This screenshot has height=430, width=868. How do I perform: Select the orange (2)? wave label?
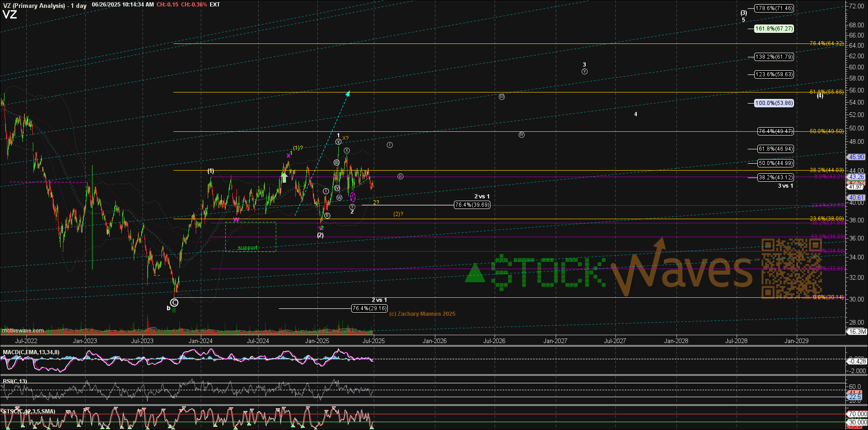pos(398,214)
